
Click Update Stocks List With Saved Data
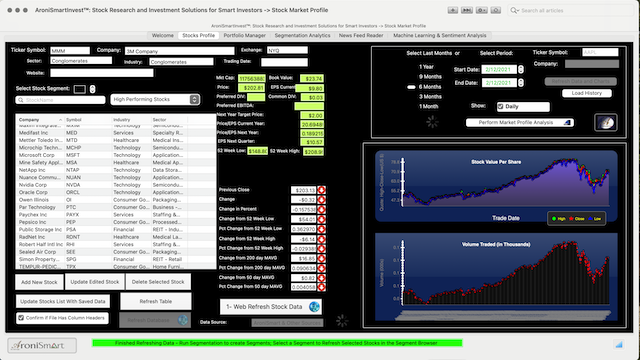pyautogui.click(x=63, y=301)
